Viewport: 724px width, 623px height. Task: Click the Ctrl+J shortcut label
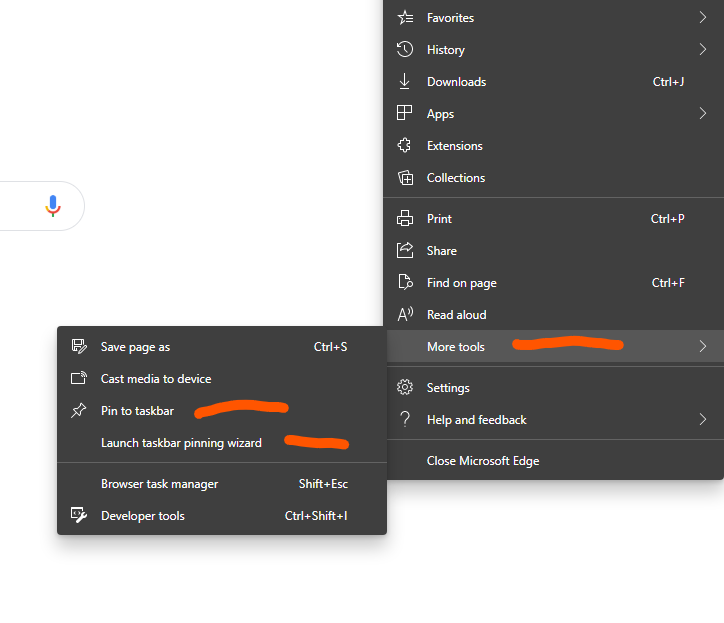tap(668, 81)
